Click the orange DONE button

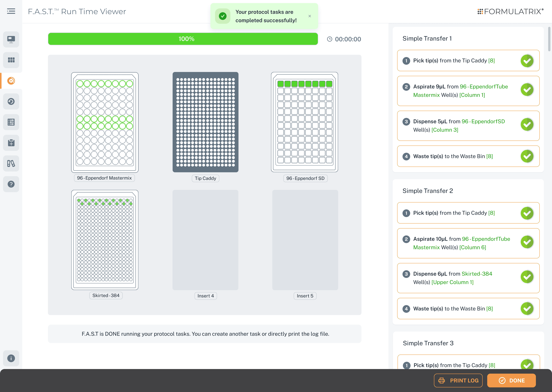511,380
